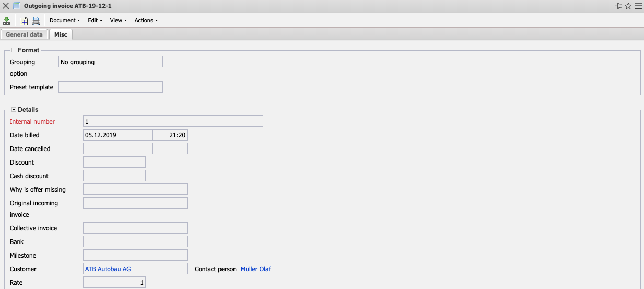Pin the outgoing invoice window
Viewport: 644px width, 289px height.
click(x=619, y=6)
